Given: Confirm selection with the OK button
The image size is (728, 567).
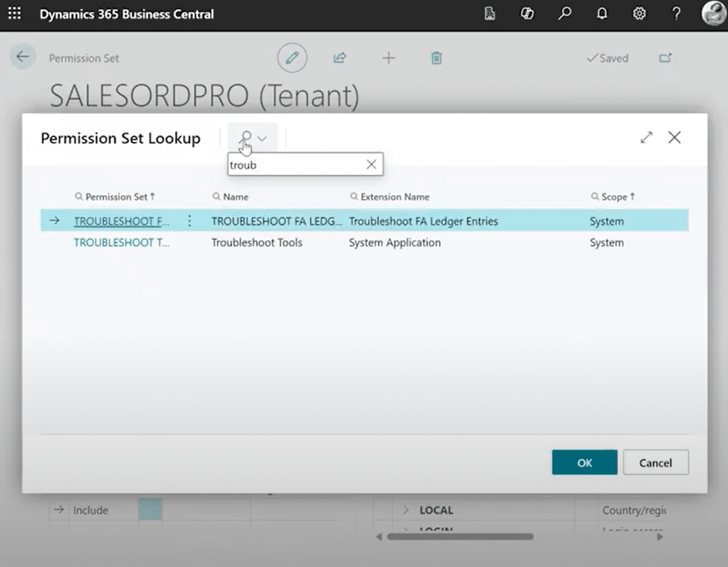Looking at the screenshot, I should (584, 462).
